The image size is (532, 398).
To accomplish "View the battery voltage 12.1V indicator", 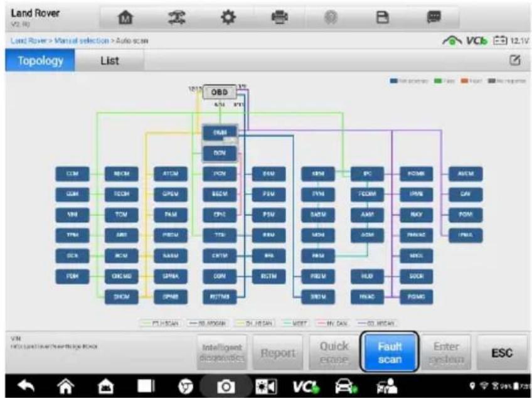I will click(510, 41).
